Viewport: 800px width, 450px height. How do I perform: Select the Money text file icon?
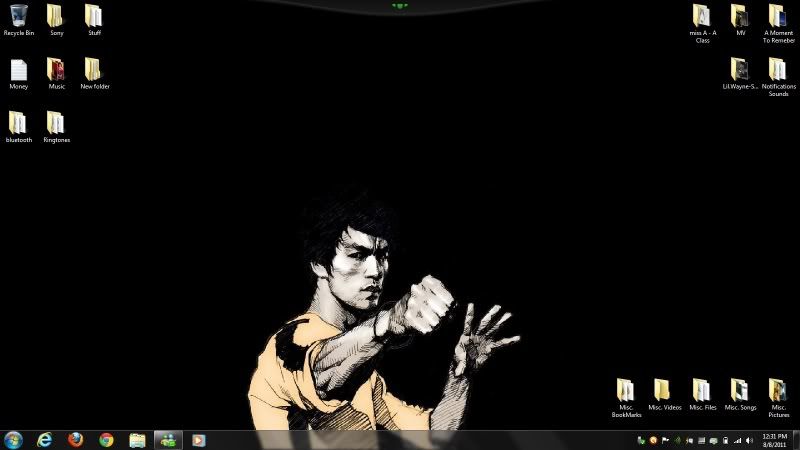pos(19,73)
